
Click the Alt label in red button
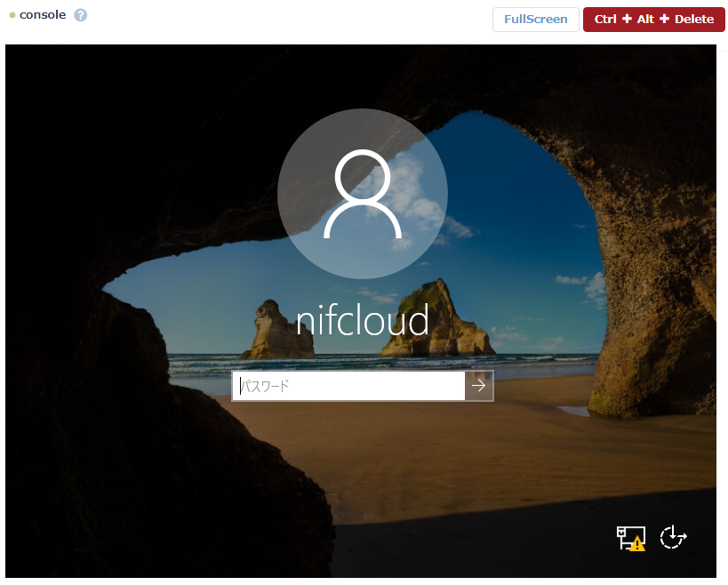[x=645, y=20]
